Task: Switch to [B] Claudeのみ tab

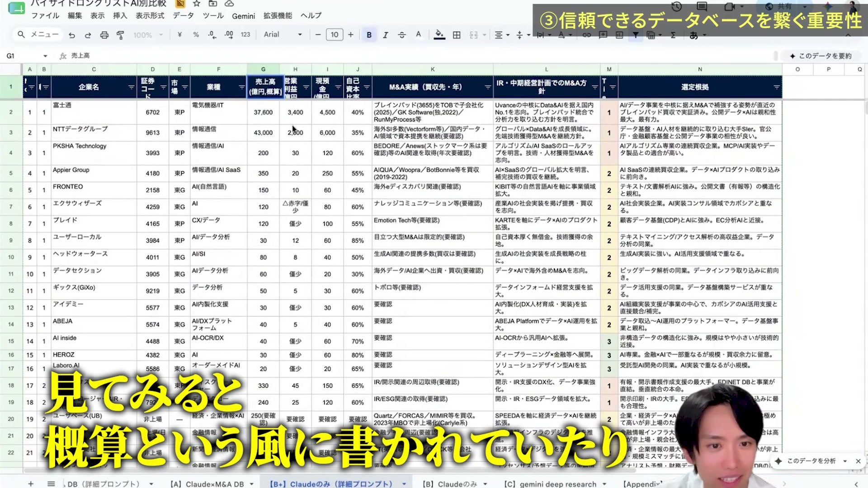Action: click(450, 484)
